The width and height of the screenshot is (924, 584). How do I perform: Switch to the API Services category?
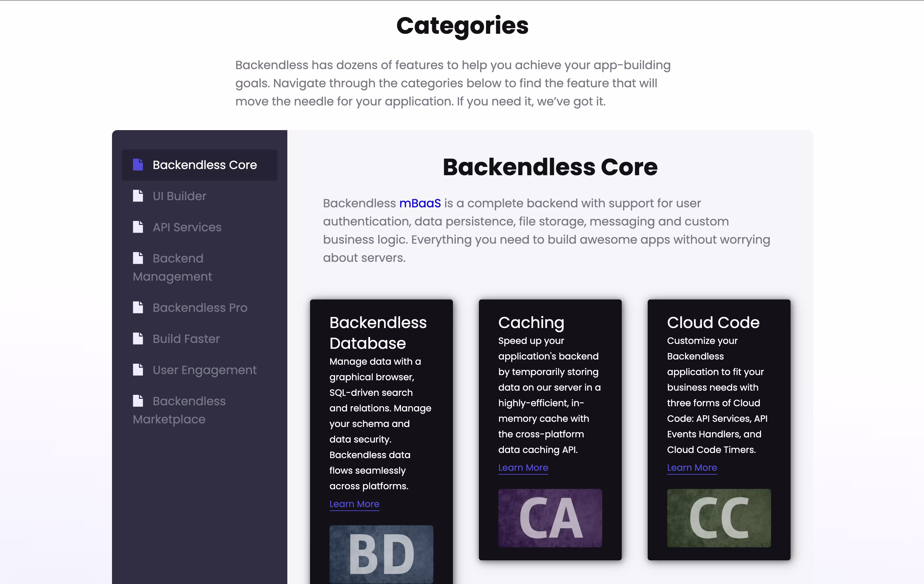187,227
